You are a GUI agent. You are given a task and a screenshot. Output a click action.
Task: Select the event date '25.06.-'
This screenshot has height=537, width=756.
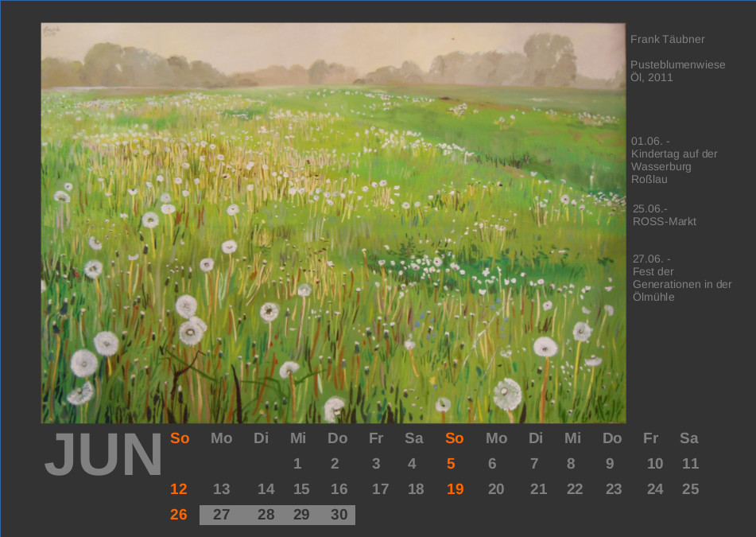click(650, 208)
